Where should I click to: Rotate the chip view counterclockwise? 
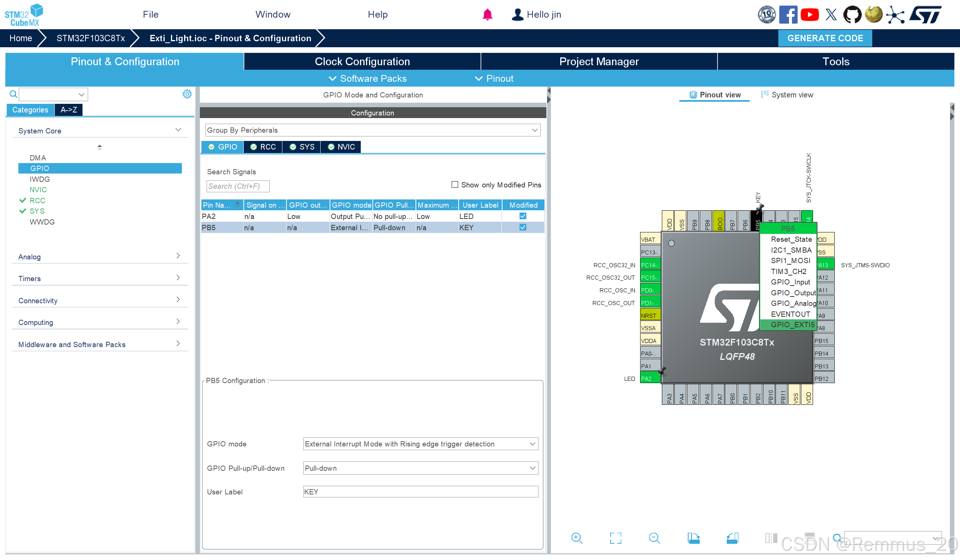732,538
